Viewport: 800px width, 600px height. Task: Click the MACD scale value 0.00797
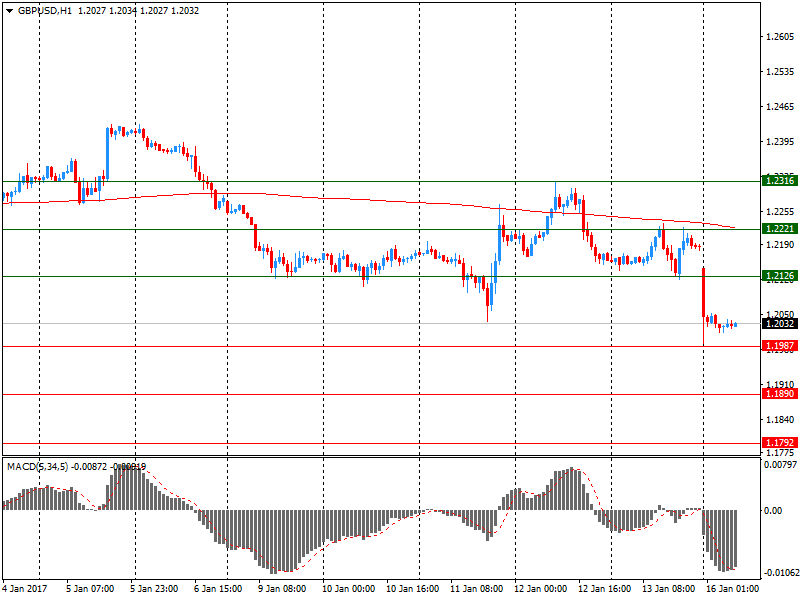click(780, 465)
